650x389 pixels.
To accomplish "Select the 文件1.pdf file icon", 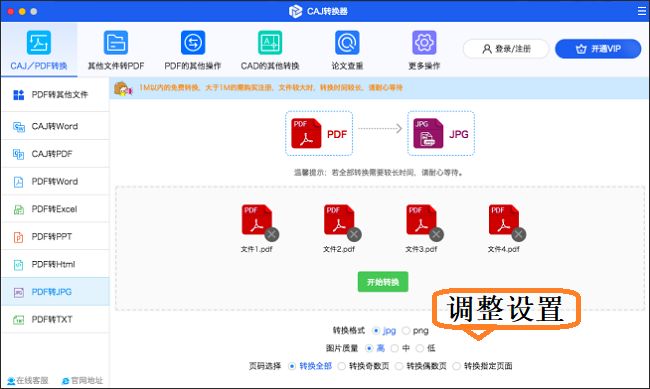I will click(257, 220).
